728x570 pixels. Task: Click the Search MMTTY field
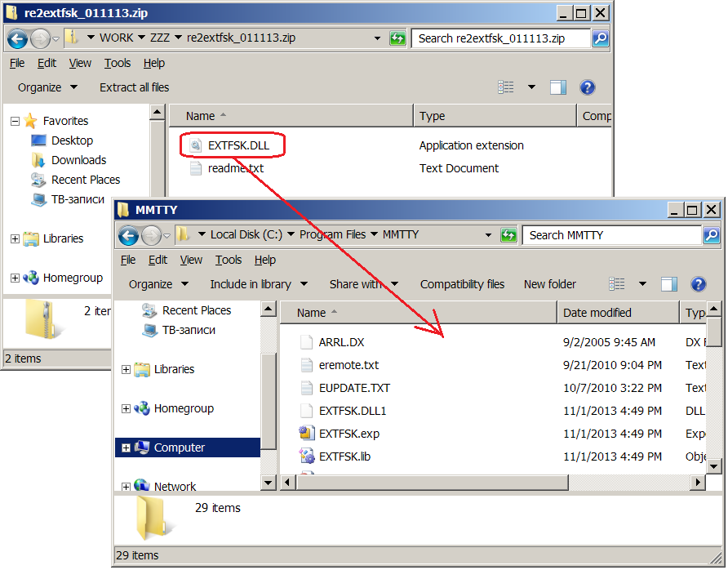tap(611, 235)
